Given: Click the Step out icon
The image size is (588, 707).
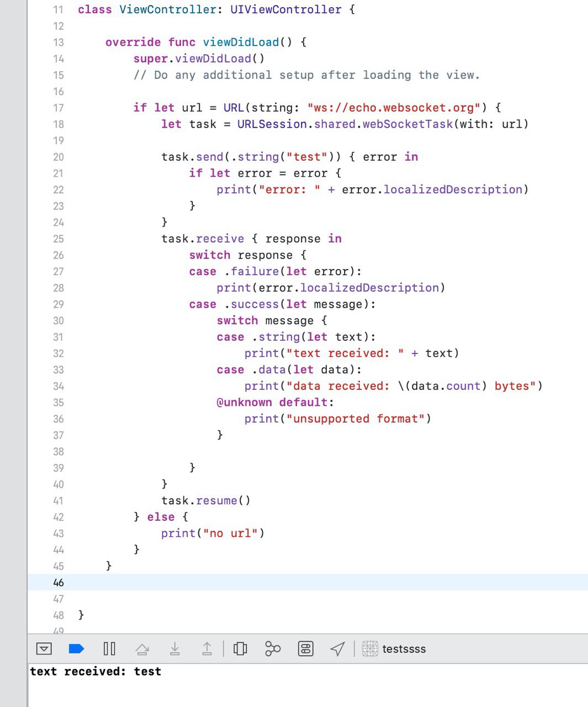Looking at the screenshot, I should 207,648.
